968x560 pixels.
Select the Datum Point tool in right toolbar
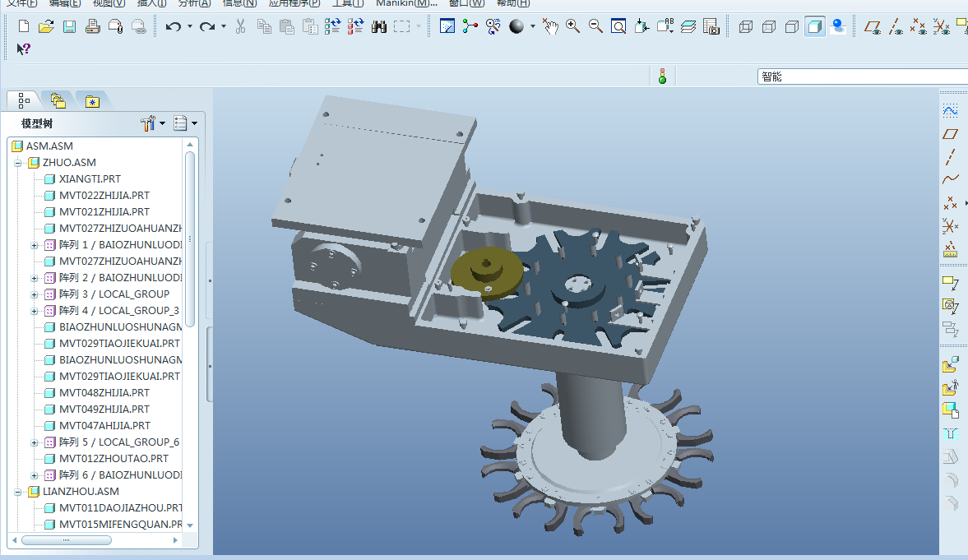(x=950, y=203)
